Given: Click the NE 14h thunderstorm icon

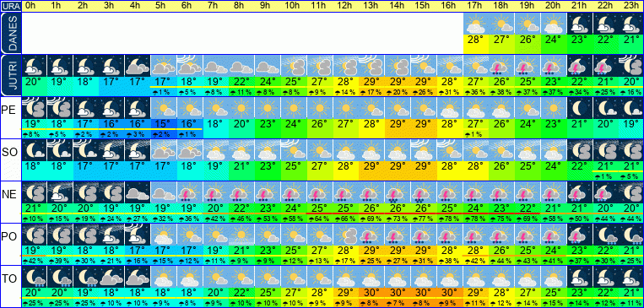Looking at the screenshot, I should click(398, 192).
